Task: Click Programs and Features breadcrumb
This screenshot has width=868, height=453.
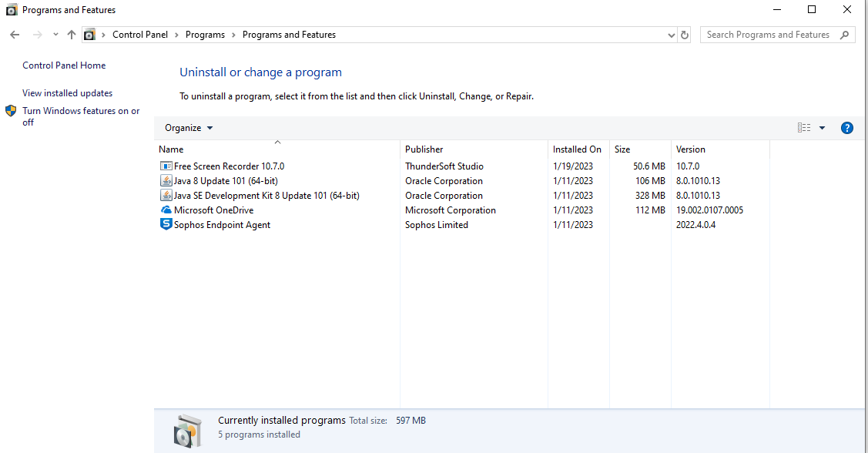Action: coord(289,35)
